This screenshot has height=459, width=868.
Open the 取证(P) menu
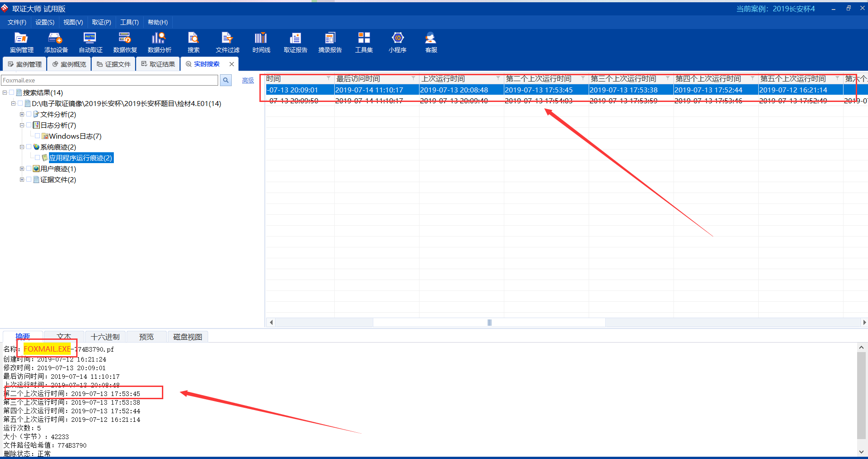coord(102,22)
